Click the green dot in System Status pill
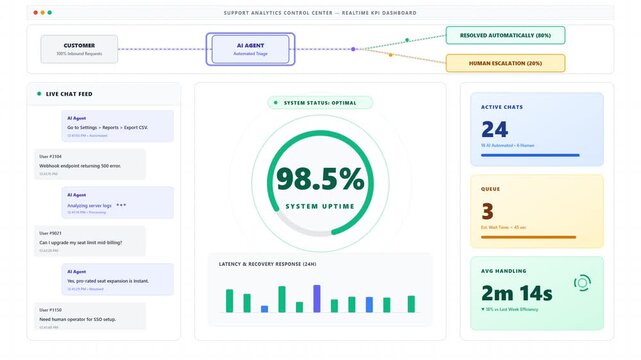This screenshot has height=360, width=641. [x=276, y=103]
